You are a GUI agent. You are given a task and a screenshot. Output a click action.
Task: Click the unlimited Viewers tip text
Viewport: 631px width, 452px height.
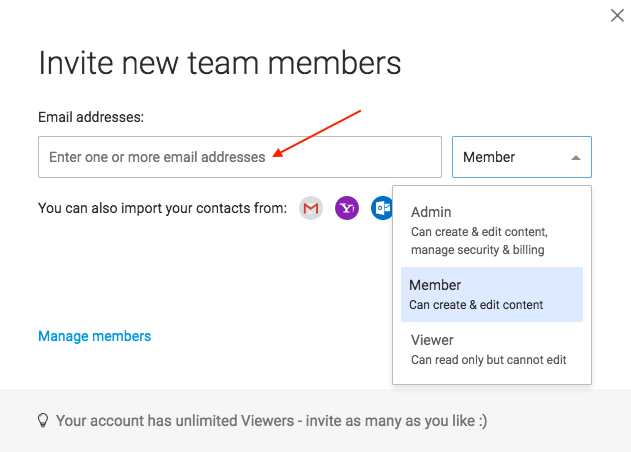(272, 421)
